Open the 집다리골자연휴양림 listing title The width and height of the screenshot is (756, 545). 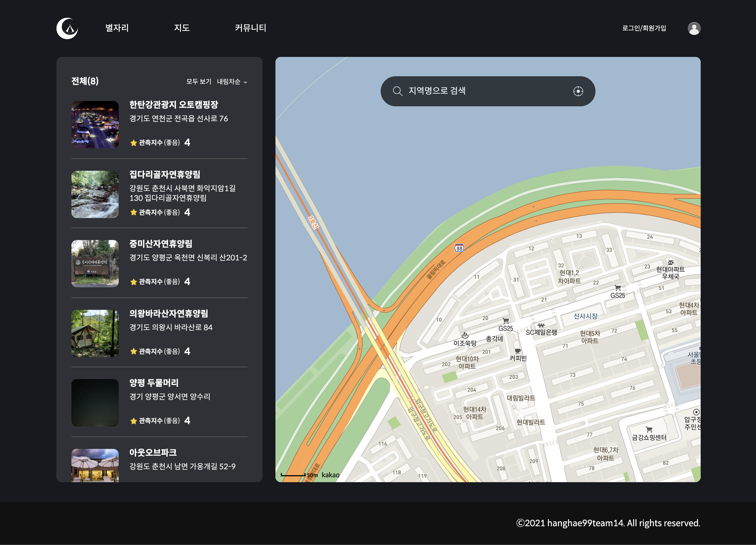click(165, 174)
